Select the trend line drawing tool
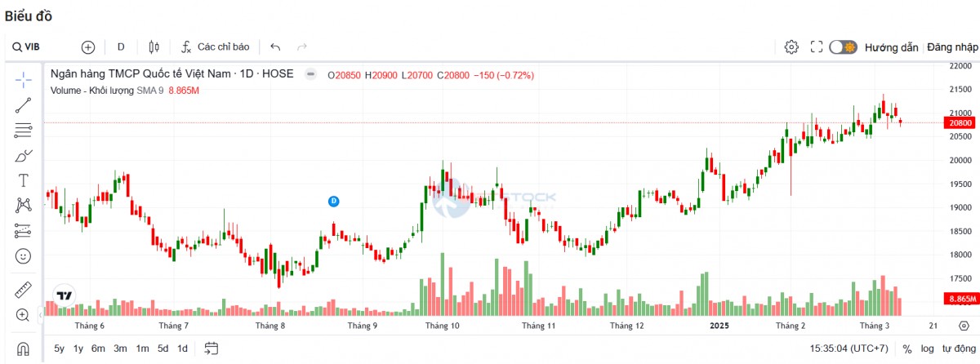980x364 pixels. point(23,104)
